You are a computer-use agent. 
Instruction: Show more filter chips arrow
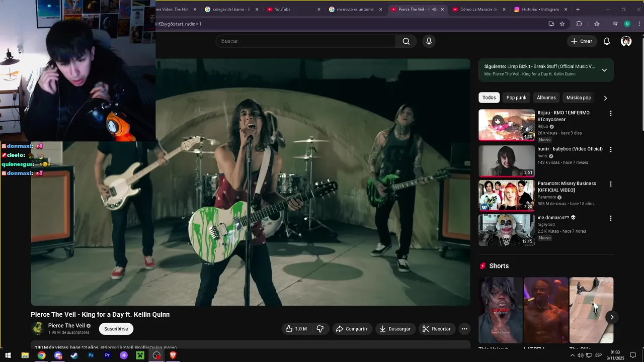pyautogui.click(x=605, y=98)
